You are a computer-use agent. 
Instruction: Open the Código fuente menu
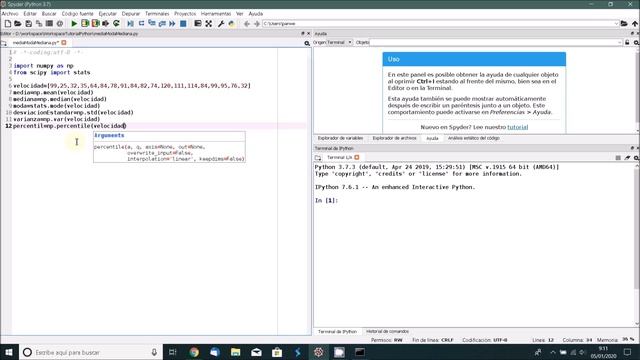78,13
